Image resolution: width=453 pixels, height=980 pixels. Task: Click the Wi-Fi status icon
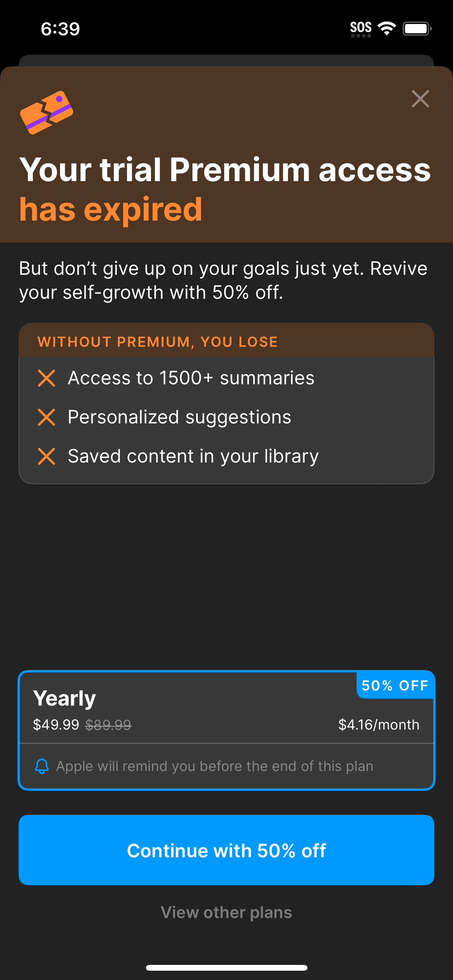(x=386, y=27)
